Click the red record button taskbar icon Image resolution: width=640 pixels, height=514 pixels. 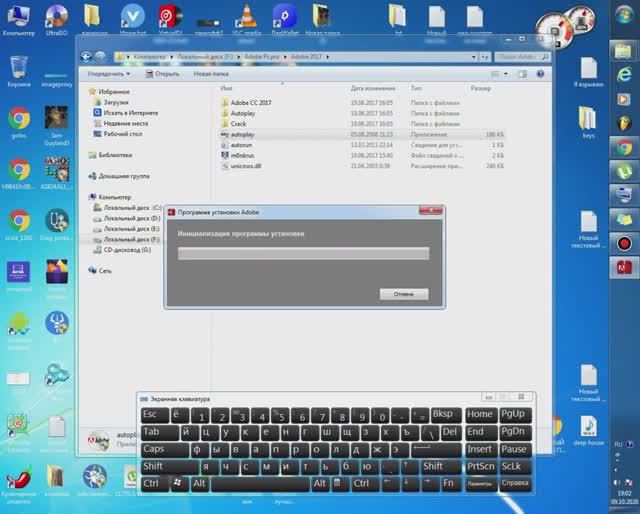click(624, 243)
